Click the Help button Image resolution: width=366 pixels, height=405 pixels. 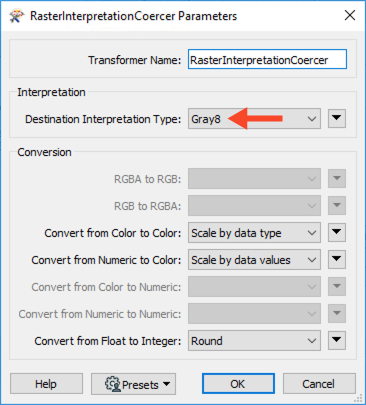point(46,384)
